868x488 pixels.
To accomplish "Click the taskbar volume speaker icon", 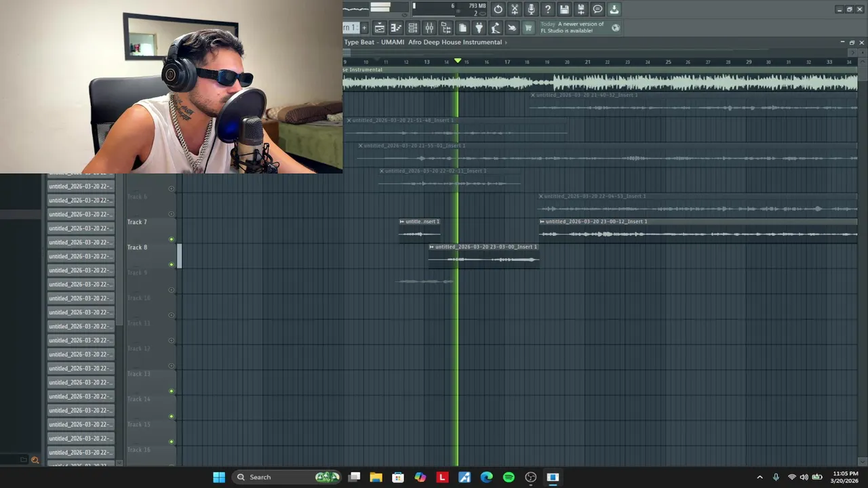I will click(804, 477).
